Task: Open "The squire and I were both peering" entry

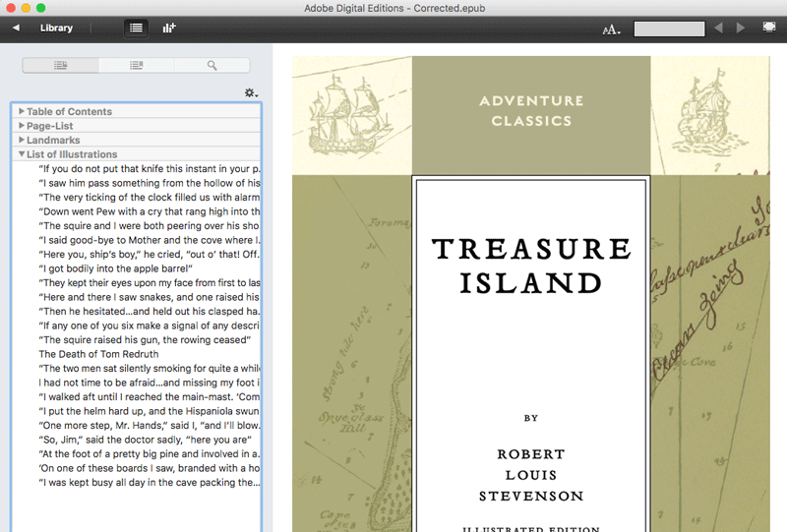Action: 150,226
